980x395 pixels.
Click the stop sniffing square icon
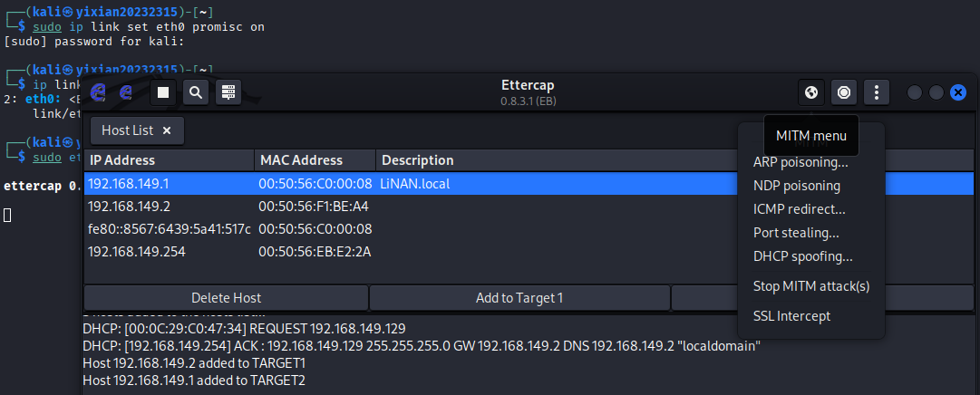pyautogui.click(x=163, y=92)
